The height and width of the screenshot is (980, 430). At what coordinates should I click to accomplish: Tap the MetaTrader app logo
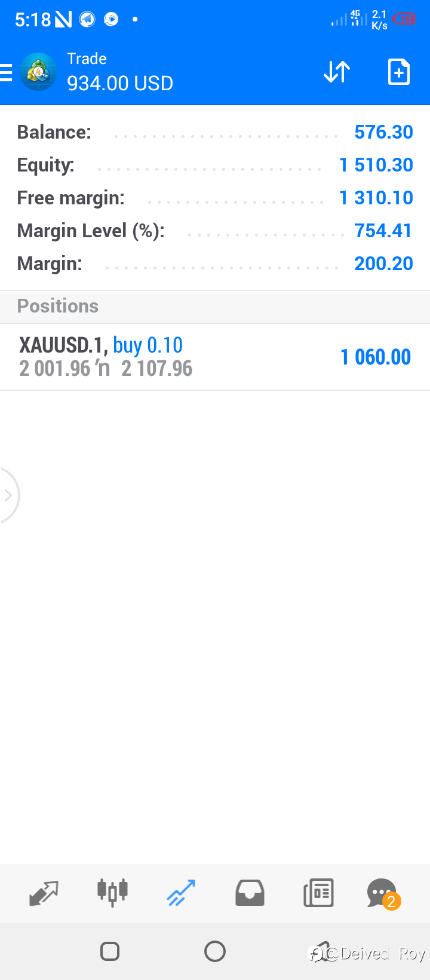[38, 72]
